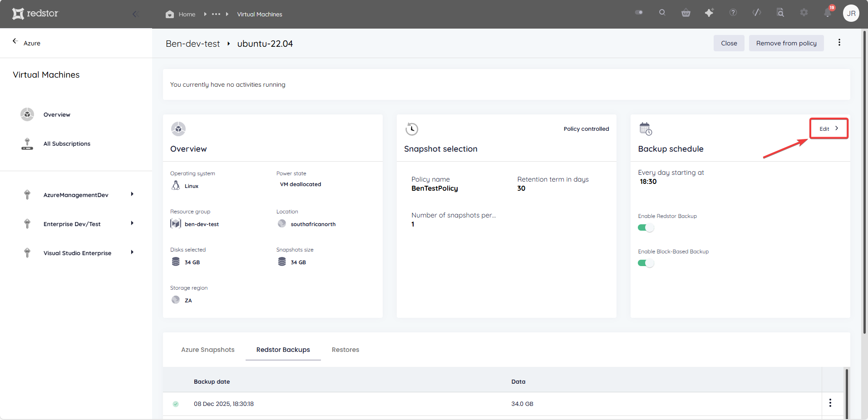Click the Redstor logo
Image resolution: width=868 pixels, height=420 pixels.
[x=35, y=14]
